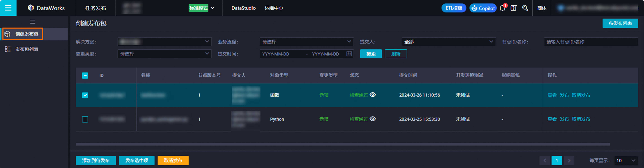Go to DataStudio
Image resolution: width=644 pixels, height=168 pixels.
click(243, 8)
